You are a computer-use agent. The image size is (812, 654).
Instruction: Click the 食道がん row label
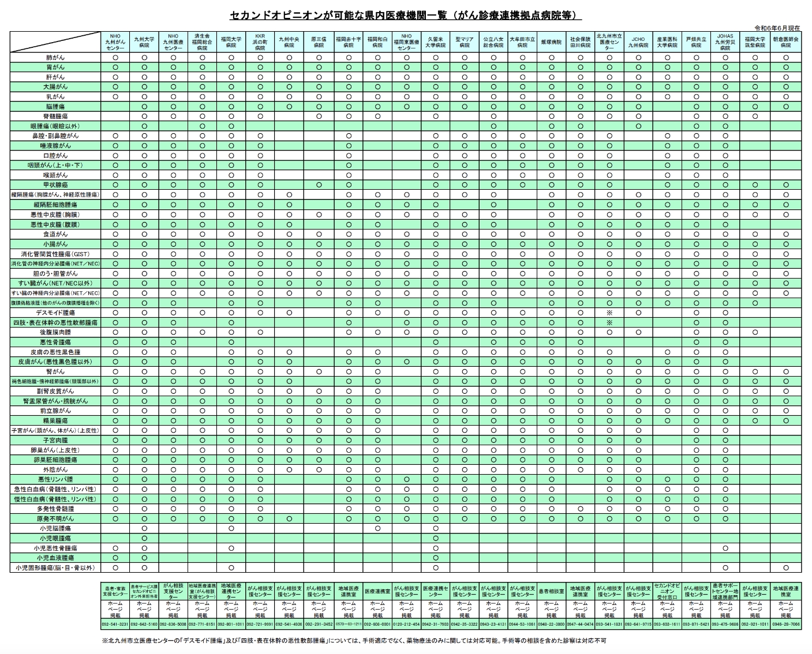coord(55,234)
